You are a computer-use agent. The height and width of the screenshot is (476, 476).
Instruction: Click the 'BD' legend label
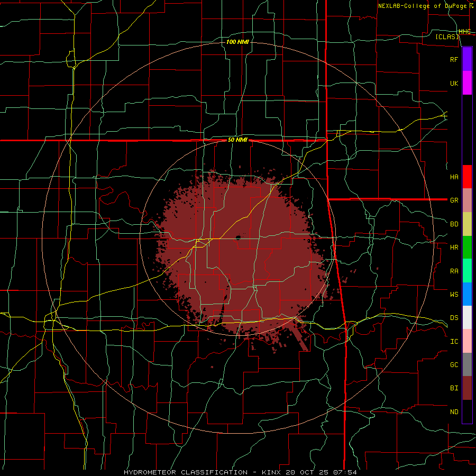tap(454, 224)
